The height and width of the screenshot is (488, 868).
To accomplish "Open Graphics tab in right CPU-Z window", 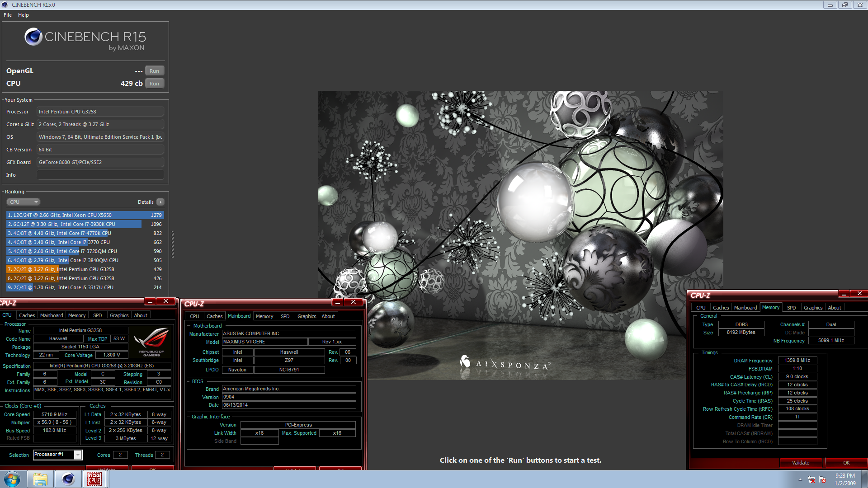I will (x=813, y=308).
